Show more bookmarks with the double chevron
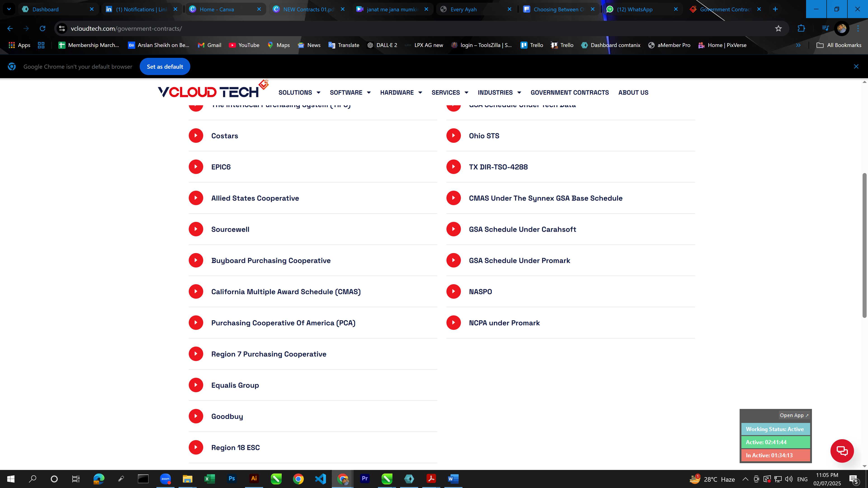 click(x=798, y=45)
